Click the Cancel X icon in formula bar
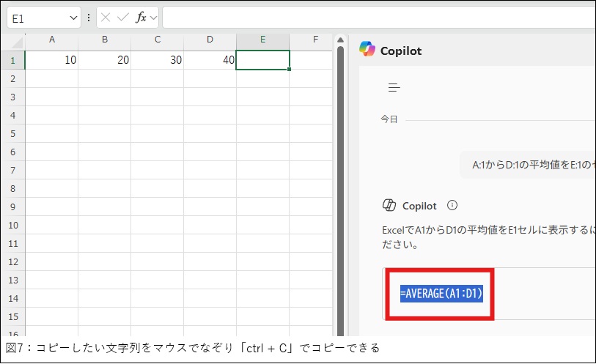Viewport: 596px width, 364px height. click(x=106, y=18)
